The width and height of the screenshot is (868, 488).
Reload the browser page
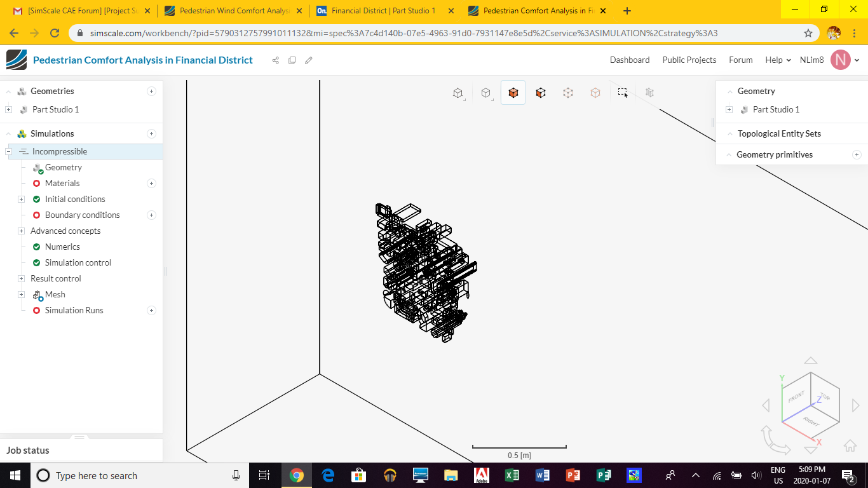coord(55,33)
